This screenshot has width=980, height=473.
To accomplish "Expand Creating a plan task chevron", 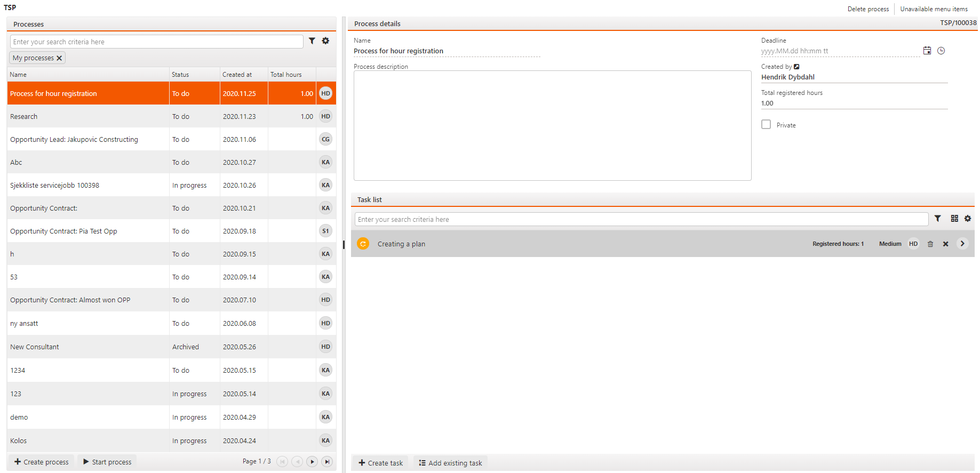I will [962, 244].
